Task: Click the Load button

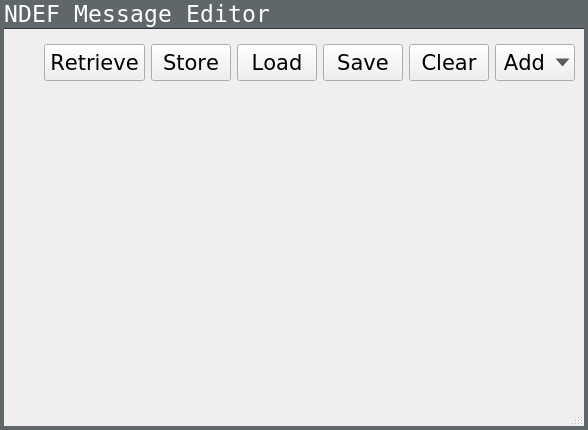Action: [x=277, y=63]
